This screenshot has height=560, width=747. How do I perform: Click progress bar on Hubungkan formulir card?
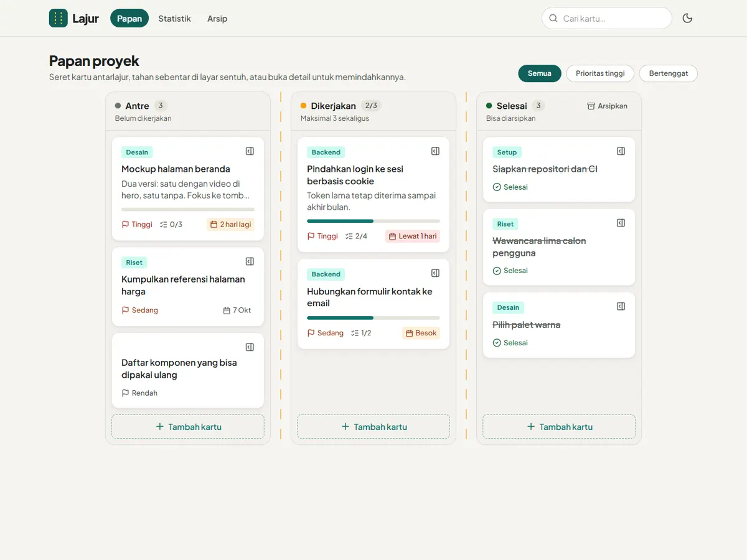pos(374,318)
